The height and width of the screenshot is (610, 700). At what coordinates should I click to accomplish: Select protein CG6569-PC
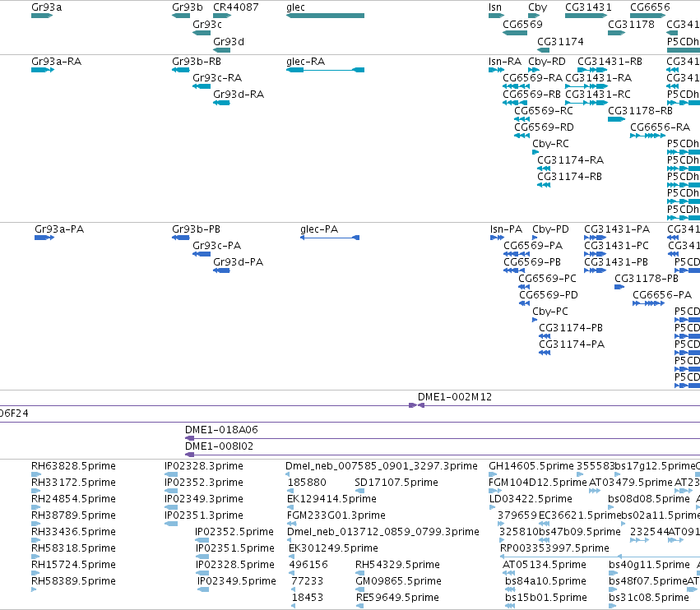[x=547, y=279]
